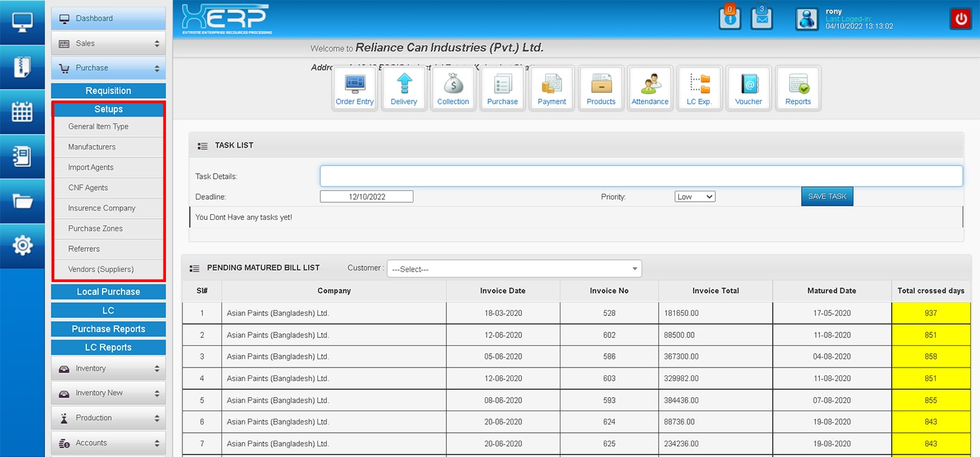This screenshot has width=980, height=457.
Task: Open the Priority dropdown set to Low
Action: pos(694,197)
